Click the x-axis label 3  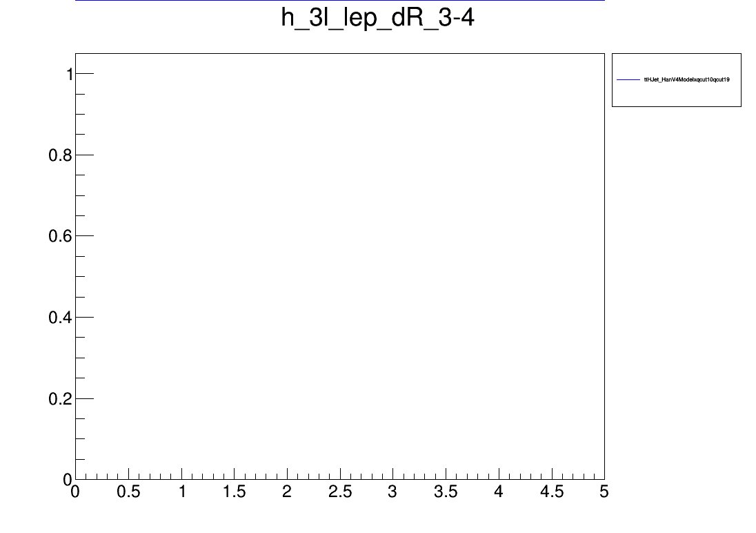coord(392,492)
